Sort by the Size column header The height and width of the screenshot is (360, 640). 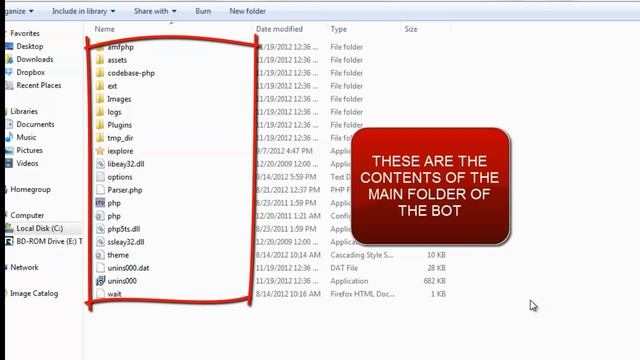[411, 29]
